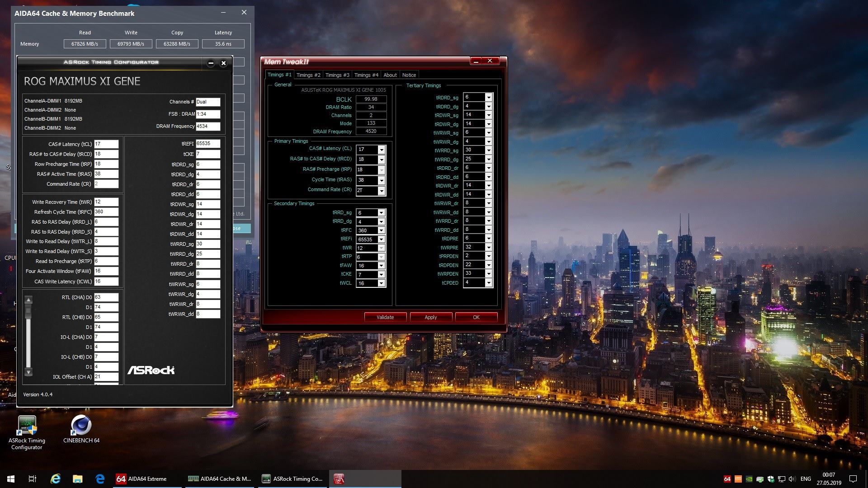Open the tWCL dropdown in MemTweakIt

pyautogui.click(x=382, y=283)
